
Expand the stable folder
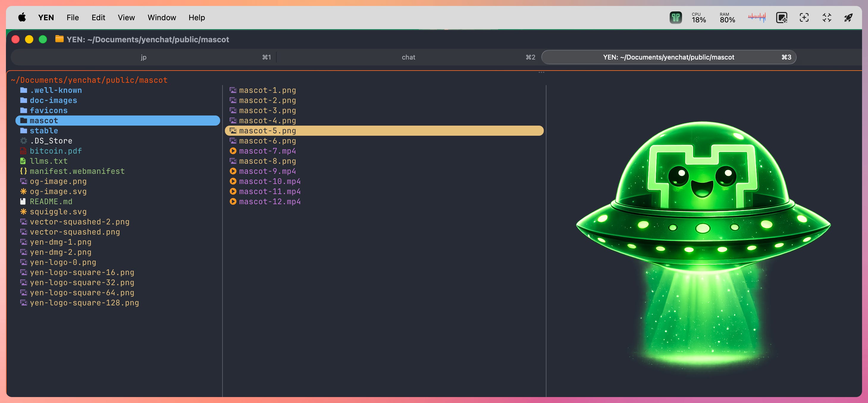[x=44, y=131]
